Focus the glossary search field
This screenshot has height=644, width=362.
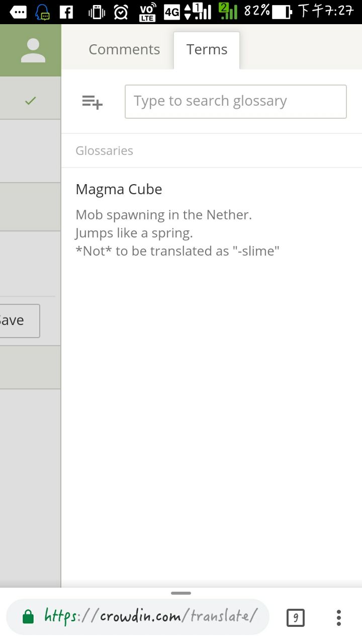[x=235, y=102]
